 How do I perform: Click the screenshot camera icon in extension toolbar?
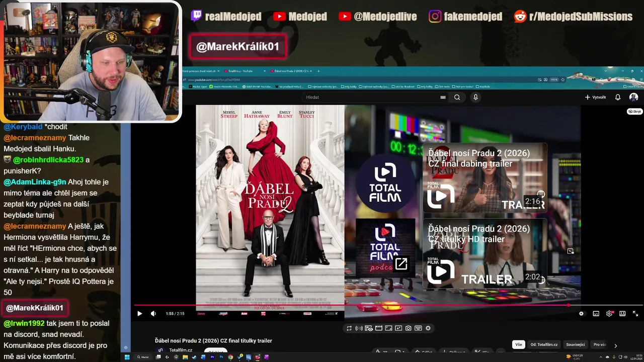click(409, 328)
